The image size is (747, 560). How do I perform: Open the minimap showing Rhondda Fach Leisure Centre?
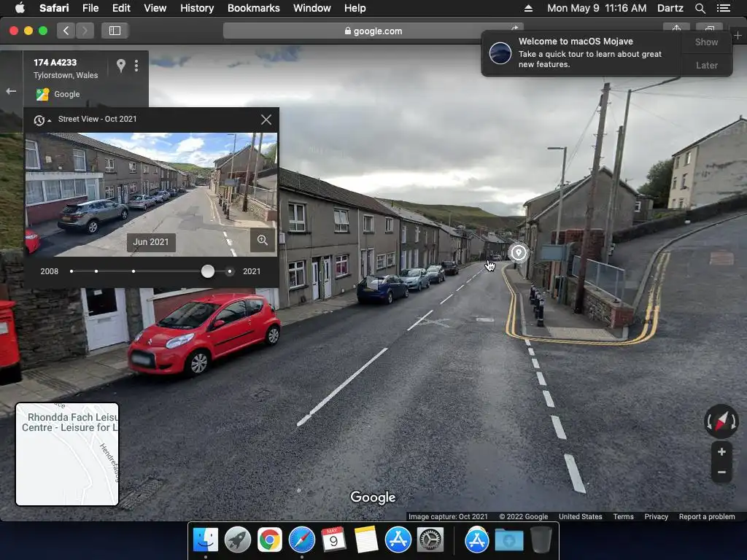[x=67, y=454]
